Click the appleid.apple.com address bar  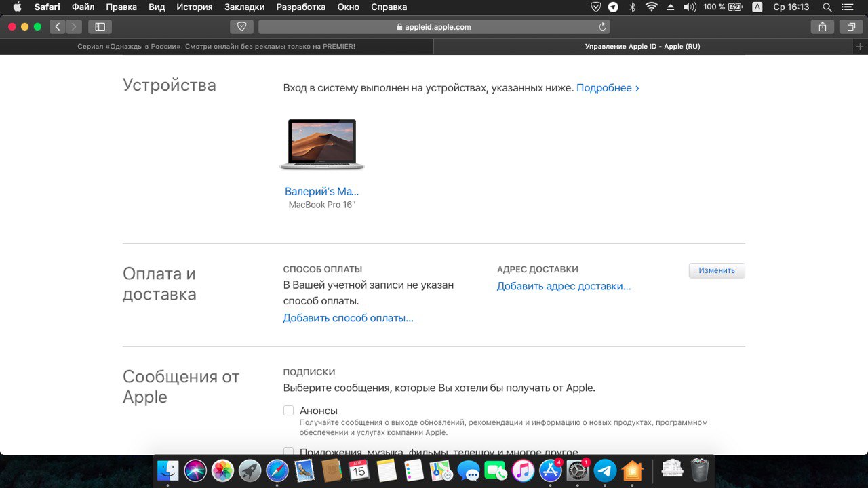point(434,27)
